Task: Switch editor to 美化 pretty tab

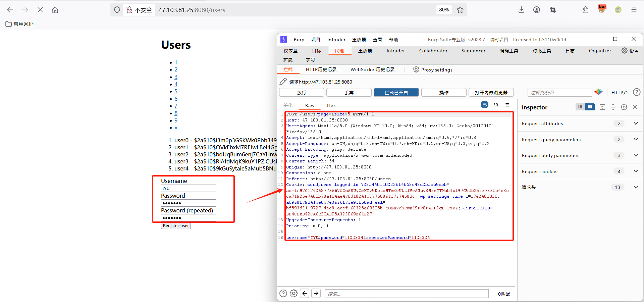Action: coord(288,105)
